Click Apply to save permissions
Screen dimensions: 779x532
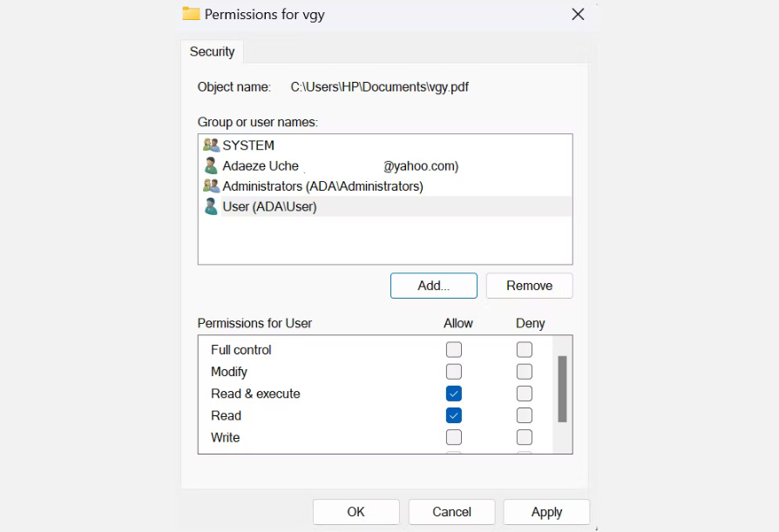(546, 512)
